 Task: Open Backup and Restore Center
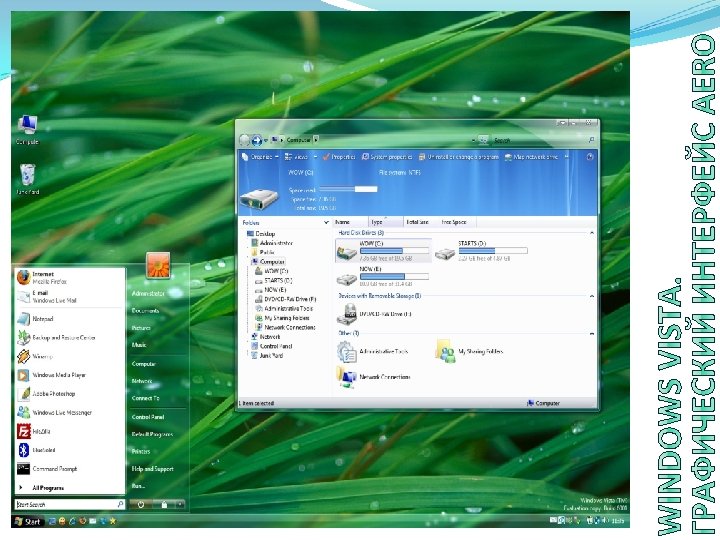click(56, 338)
